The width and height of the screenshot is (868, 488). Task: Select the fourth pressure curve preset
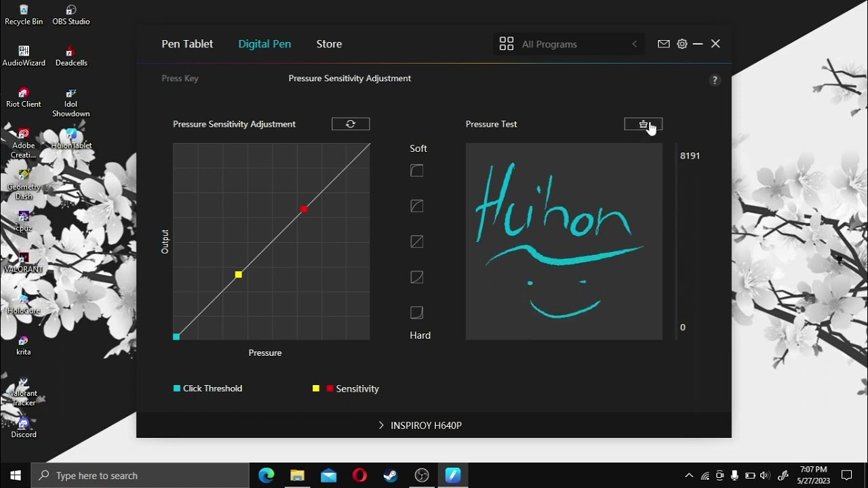click(417, 277)
